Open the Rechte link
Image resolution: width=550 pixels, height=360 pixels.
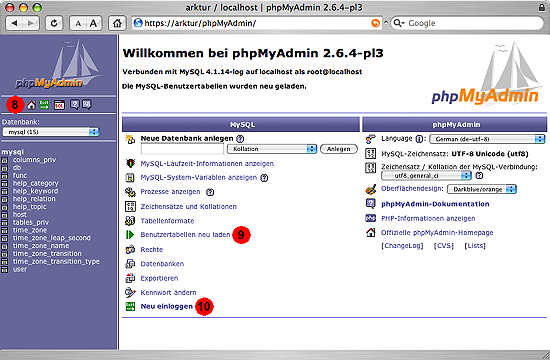tap(152, 249)
